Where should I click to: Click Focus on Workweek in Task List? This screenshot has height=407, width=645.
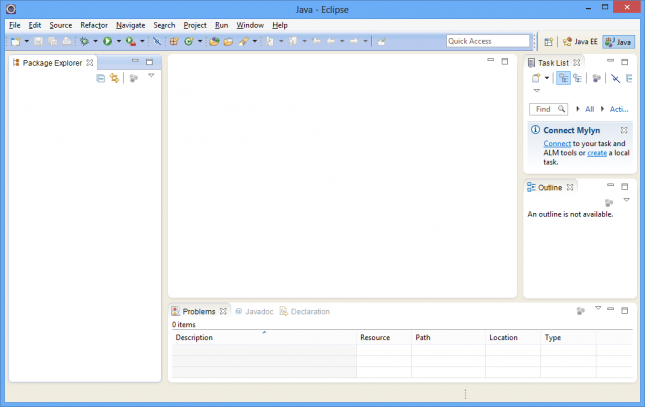tap(596, 78)
